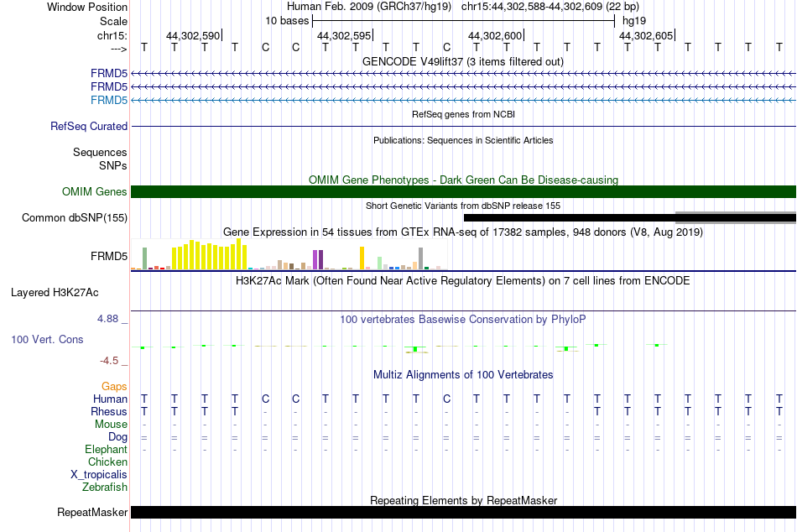Image resolution: width=797 pixels, height=532 pixels.
Task: Click the yellow brain tissue bars in GTEx chart
Action: (x=210, y=255)
